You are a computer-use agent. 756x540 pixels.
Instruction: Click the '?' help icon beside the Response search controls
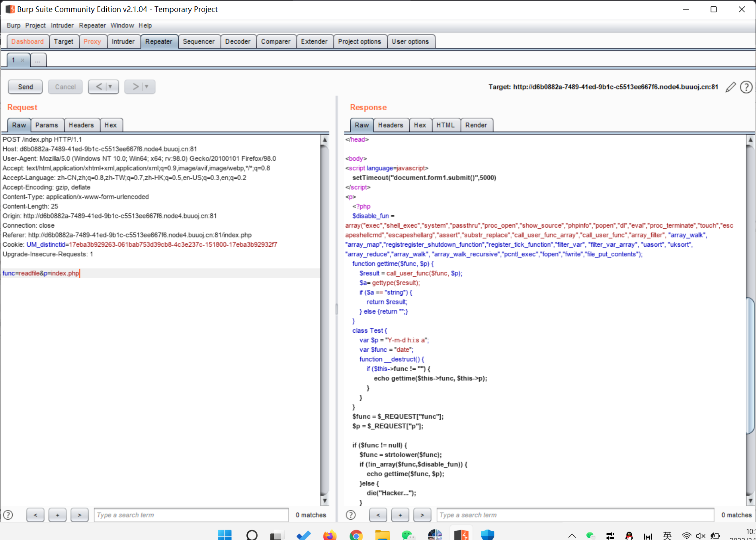click(350, 515)
